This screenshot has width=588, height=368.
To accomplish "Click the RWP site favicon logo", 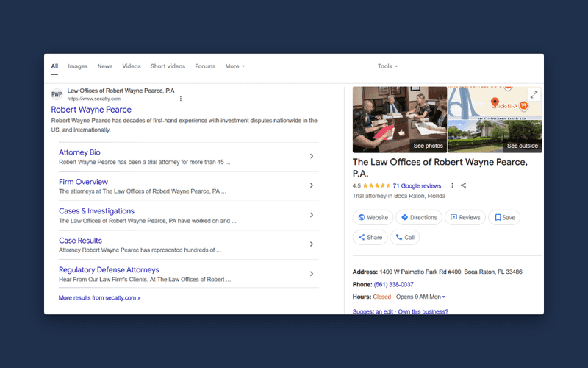I will [x=57, y=94].
